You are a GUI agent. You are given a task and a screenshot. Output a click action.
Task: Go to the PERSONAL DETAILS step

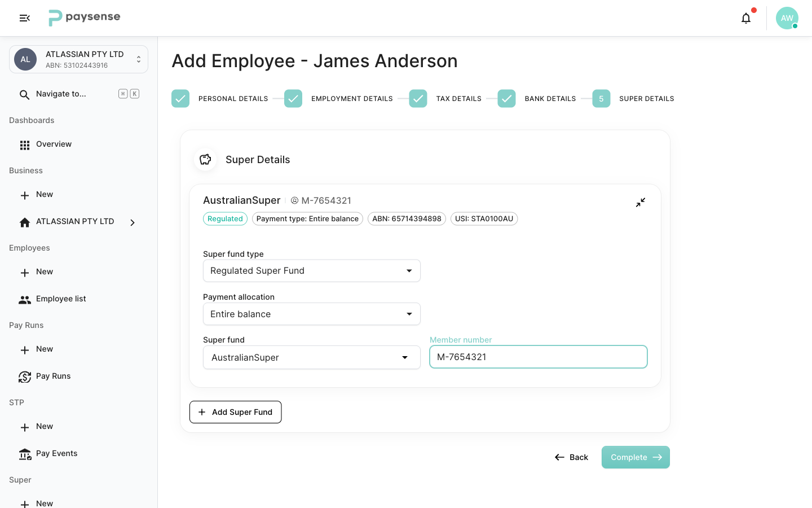[x=233, y=99]
